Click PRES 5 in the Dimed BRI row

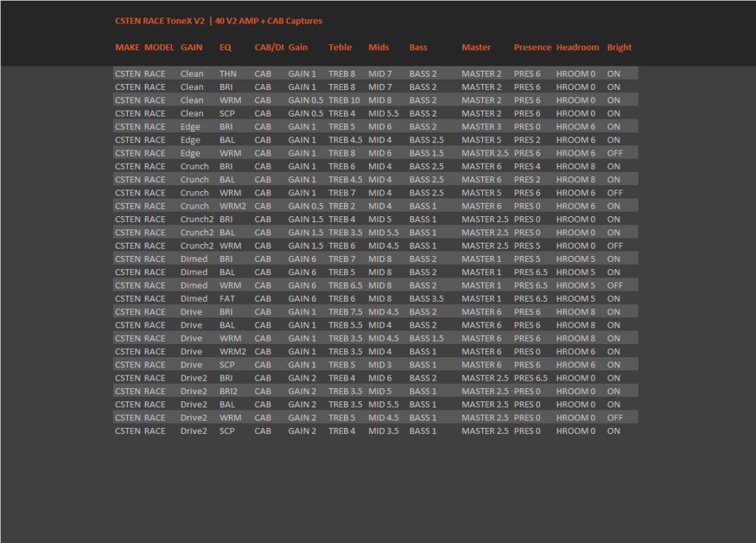point(527,259)
